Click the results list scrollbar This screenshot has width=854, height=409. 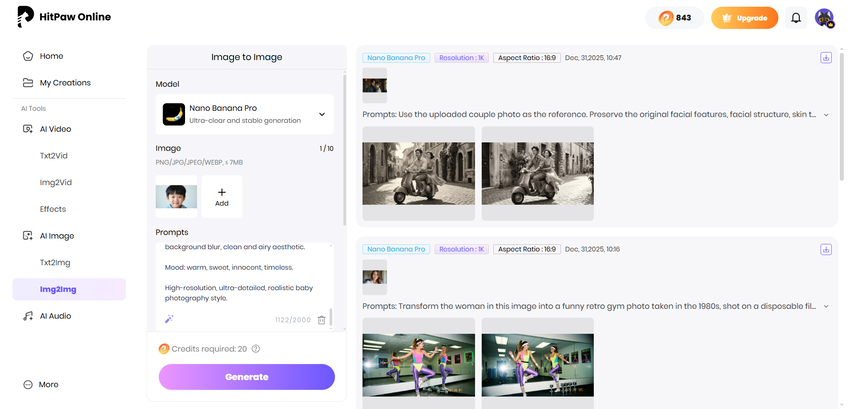[842, 117]
